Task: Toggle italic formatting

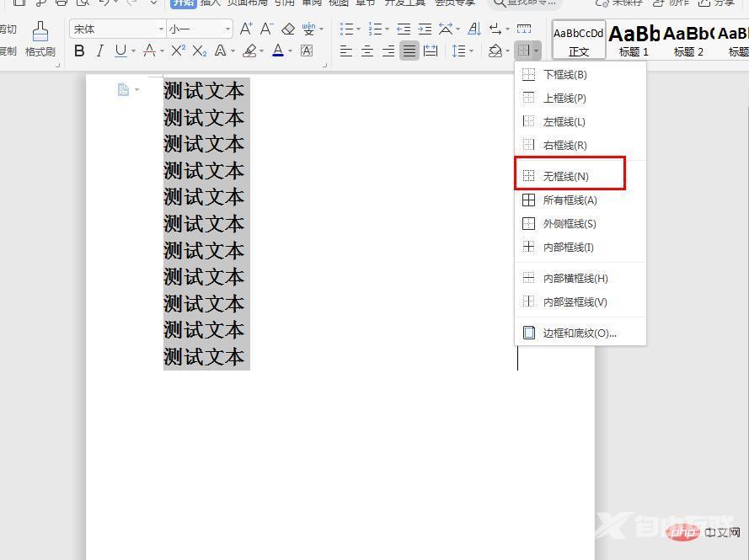Action: click(100, 51)
